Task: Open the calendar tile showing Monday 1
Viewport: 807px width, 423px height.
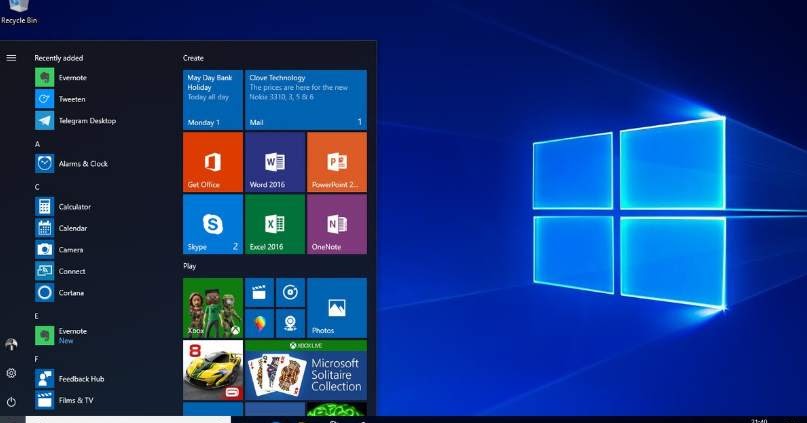Action: point(213,100)
